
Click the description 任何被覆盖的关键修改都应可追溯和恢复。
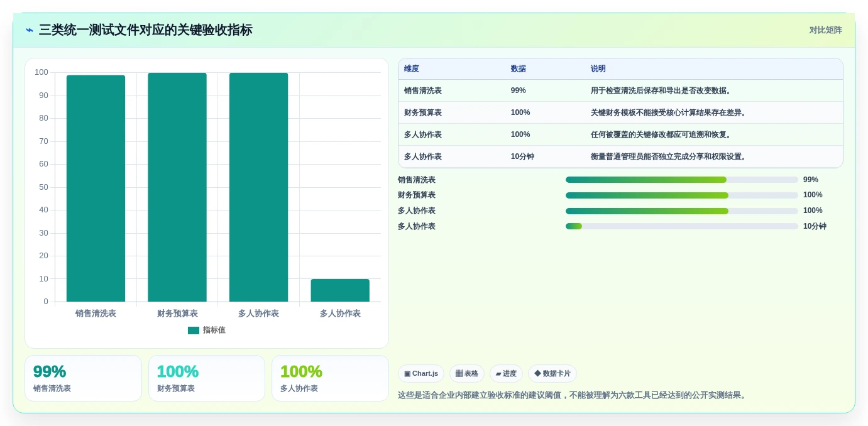tap(661, 134)
